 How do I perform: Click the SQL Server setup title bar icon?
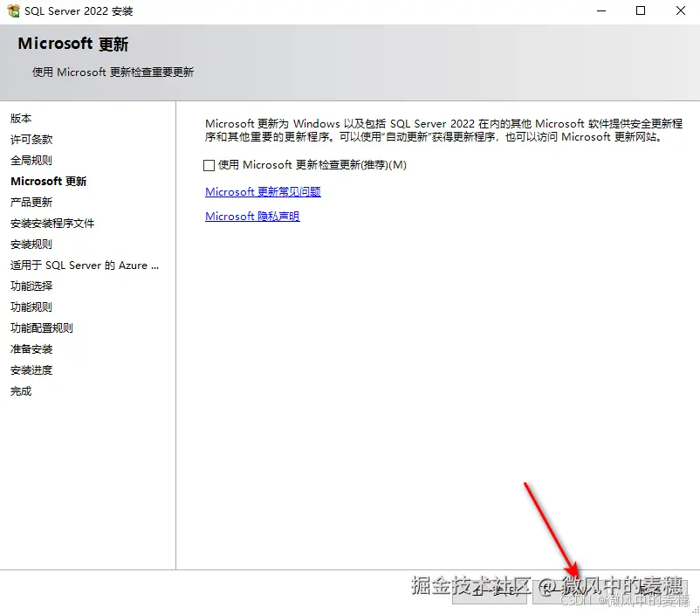coord(13,10)
